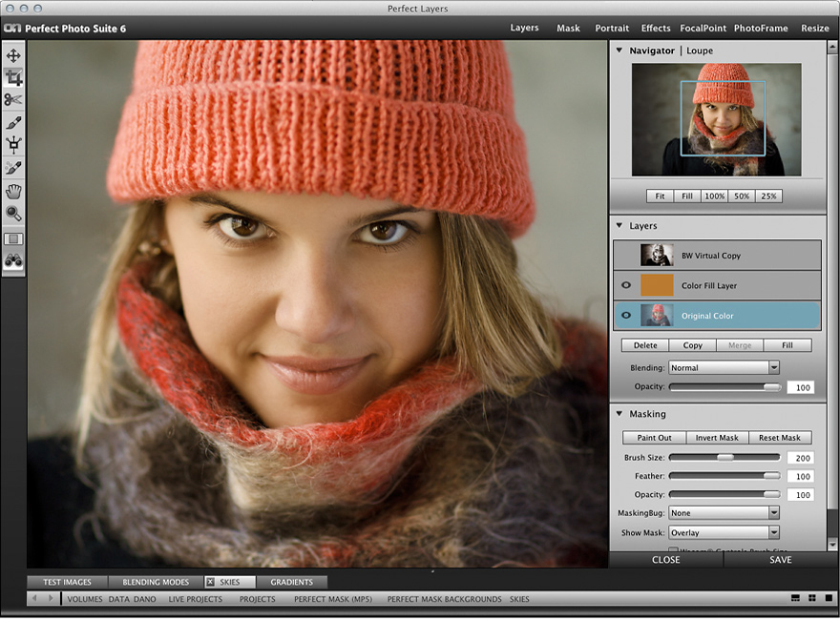The height and width of the screenshot is (620, 840).
Task: Click the SAVE button
Action: pyautogui.click(x=781, y=560)
